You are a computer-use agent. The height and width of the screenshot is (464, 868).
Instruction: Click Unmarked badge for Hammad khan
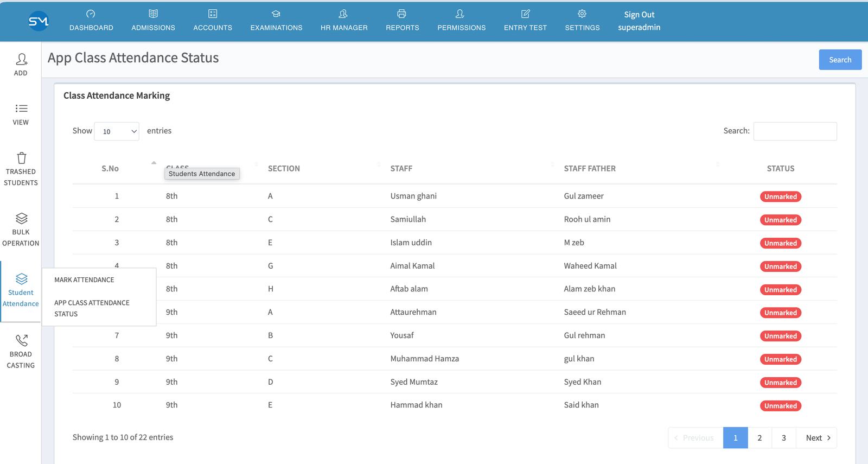click(781, 406)
